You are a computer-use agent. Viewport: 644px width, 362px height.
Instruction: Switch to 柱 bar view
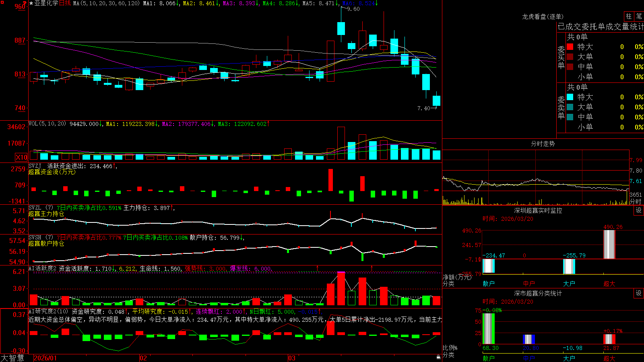(629, 16)
